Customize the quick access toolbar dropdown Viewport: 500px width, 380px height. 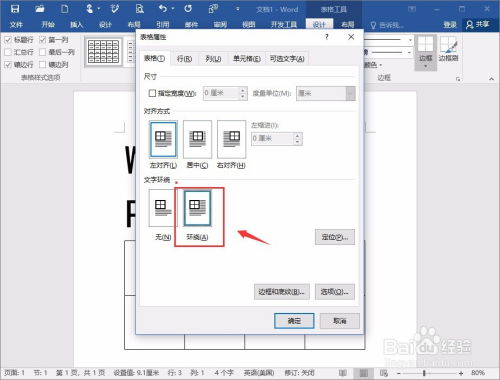(237, 9)
